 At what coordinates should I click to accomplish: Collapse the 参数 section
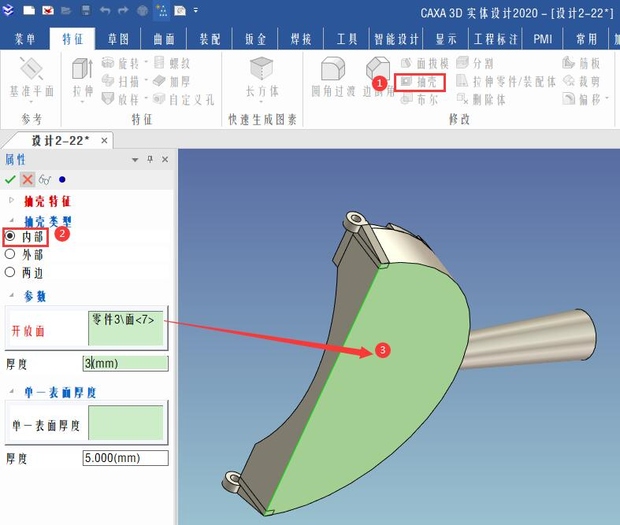tap(12, 295)
